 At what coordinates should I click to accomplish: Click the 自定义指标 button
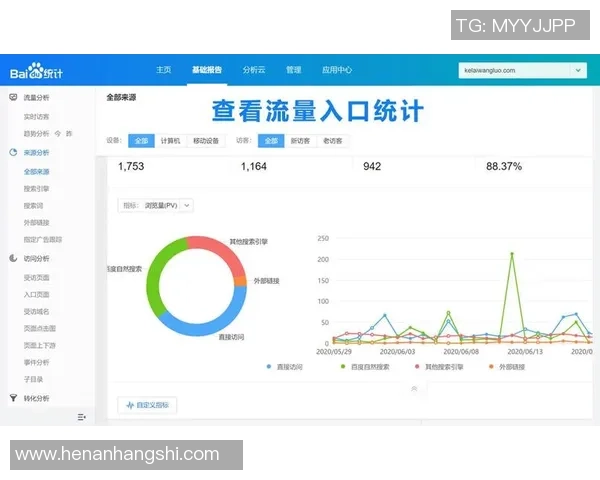coord(147,405)
